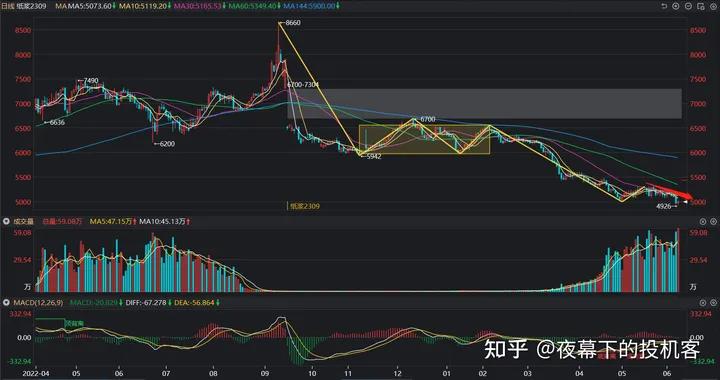Click the 7490 high price label
This screenshot has width=720, height=380.
[x=90, y=80]
